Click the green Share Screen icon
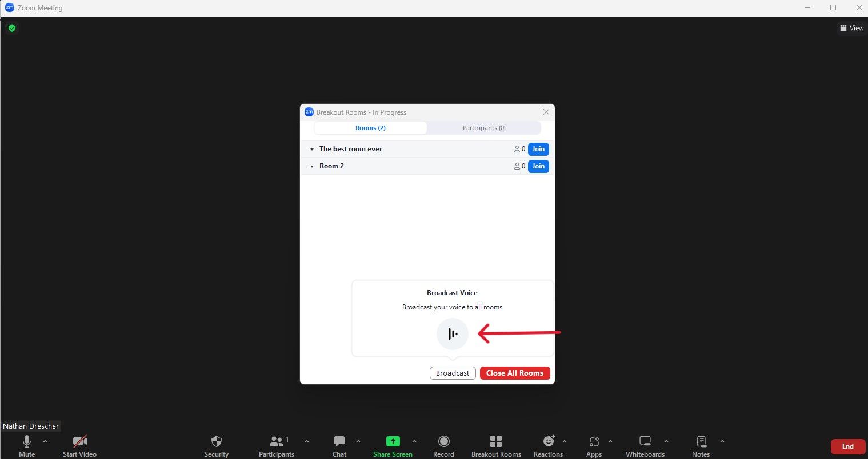The width and height of the screenshot is (868, 459). [393, 441]
